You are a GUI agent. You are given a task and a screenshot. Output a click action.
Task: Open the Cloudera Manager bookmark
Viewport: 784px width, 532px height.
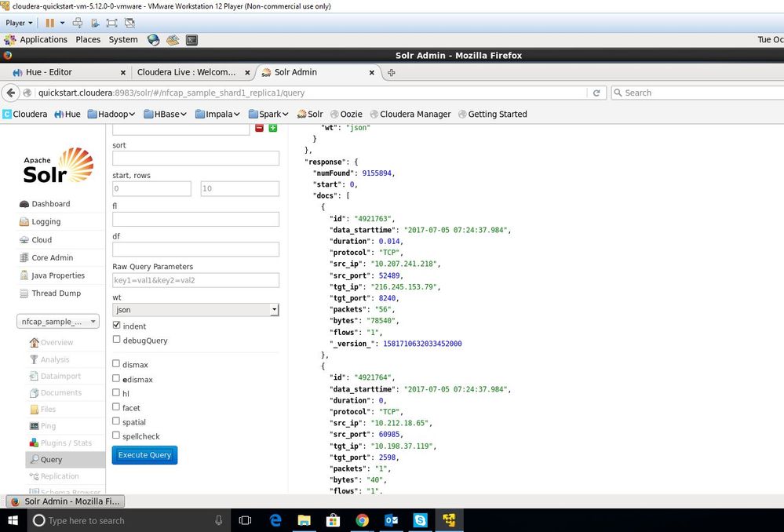[x=410, y=114]
